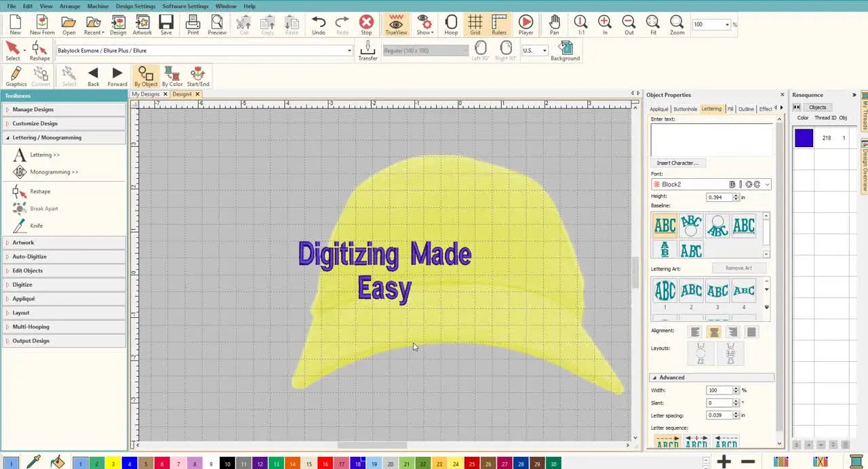Launch the stitch Player
Viewport: 868px width, 469px height.
526,24
